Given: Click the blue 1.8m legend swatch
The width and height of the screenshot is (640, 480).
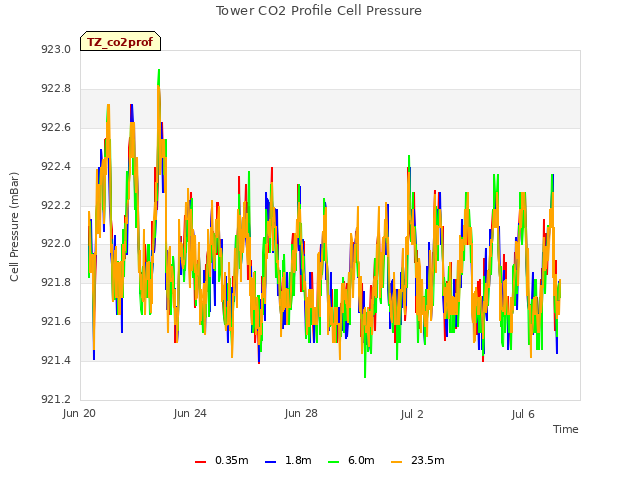Looking at the screenshot, I should (271, 462).
